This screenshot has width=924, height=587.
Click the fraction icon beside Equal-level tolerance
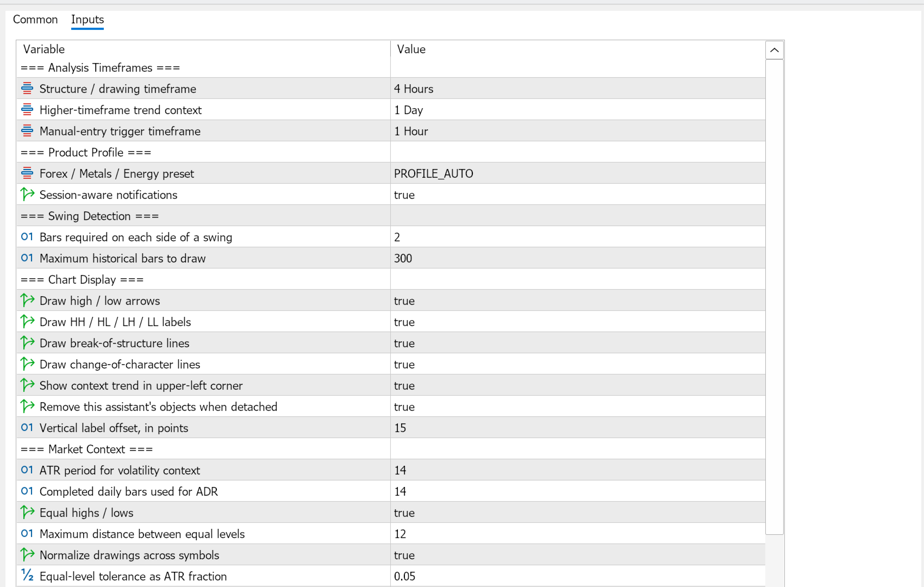click(x=27, y=575)
